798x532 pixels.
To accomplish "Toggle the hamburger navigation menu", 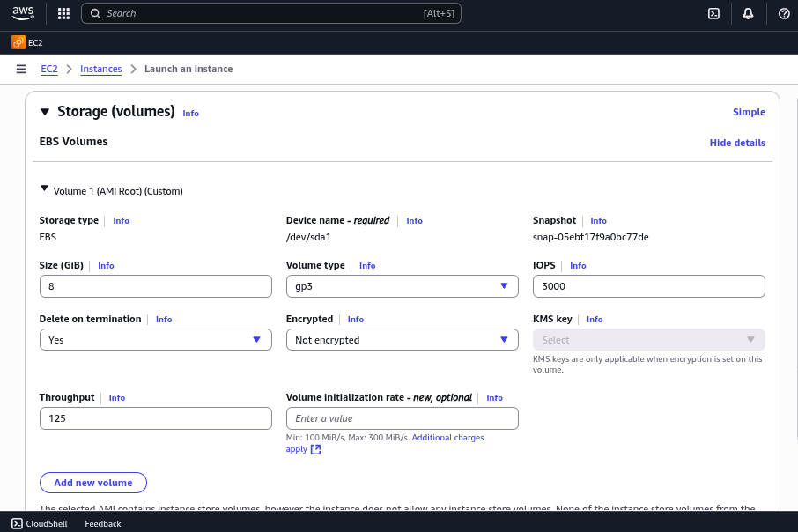I will pos(21,69).
